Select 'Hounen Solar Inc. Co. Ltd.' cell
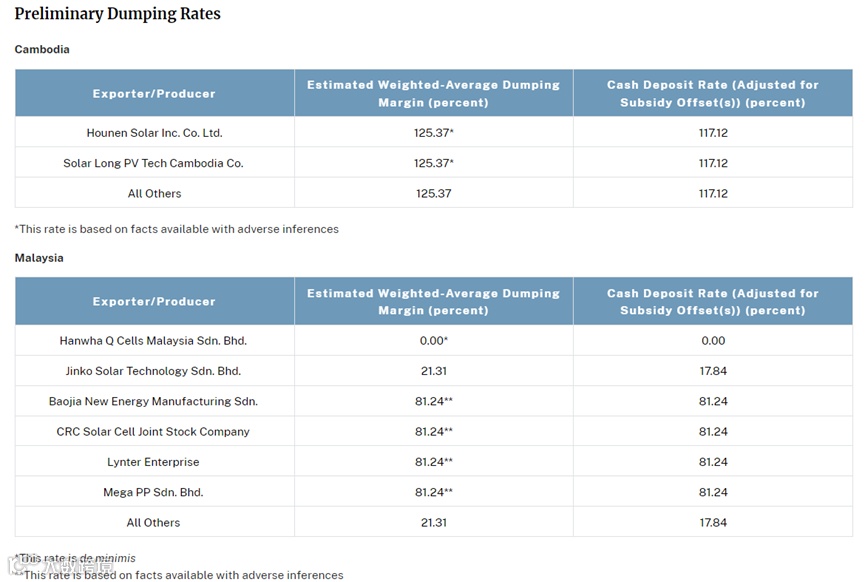The height and width of the screenshot is (582, 865). click(154, 133)
